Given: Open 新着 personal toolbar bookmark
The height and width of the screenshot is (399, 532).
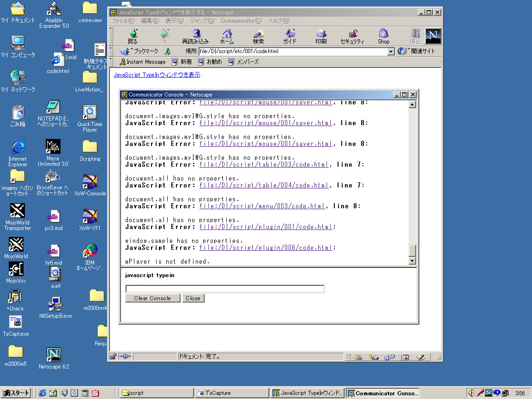Looking at the screenshot, I should pos(182,62).
